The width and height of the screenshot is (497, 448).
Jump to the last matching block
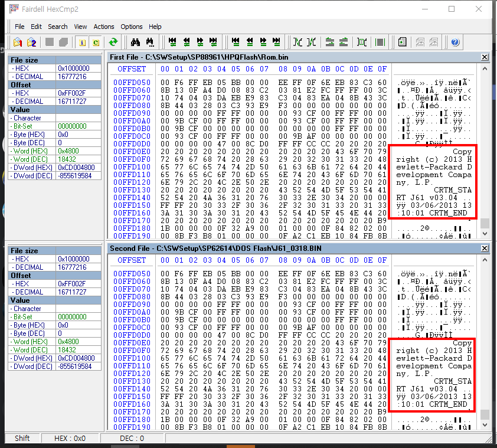[276, 42]
